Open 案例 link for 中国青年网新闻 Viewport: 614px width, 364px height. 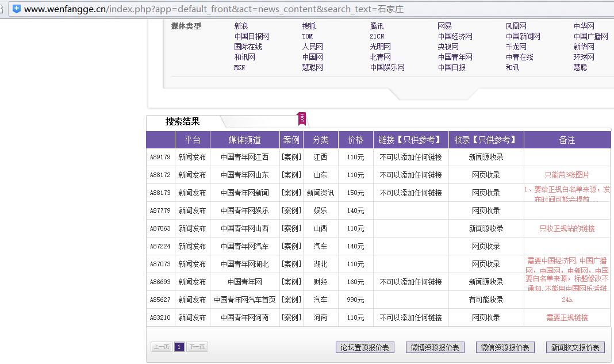(x=291, y=193)
